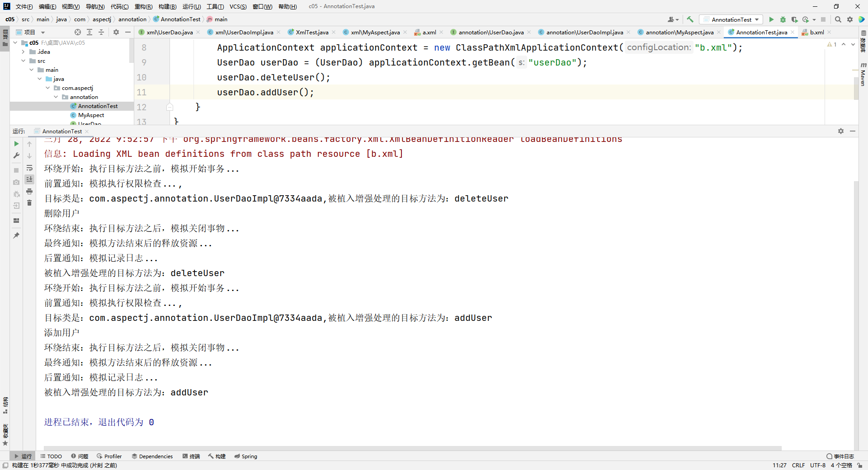Select opened file locate-target icon in Project panel
This screenshot has height=470, width=868.
(78, 32)
